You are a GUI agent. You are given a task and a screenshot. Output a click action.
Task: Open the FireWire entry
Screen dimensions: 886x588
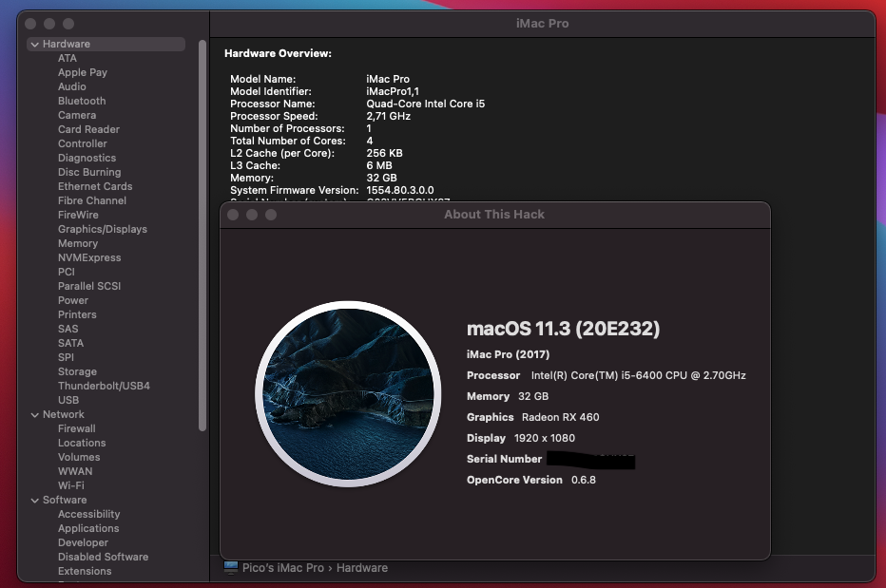[x=78, y=215]
